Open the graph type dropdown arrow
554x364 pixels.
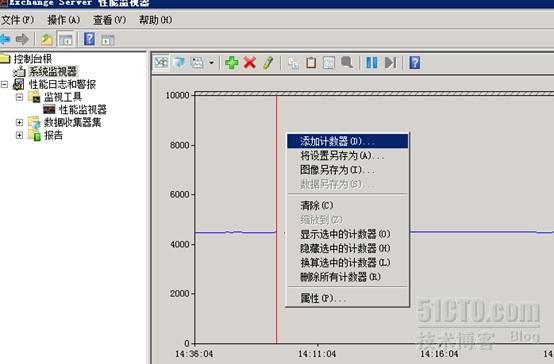coord(211,63)
